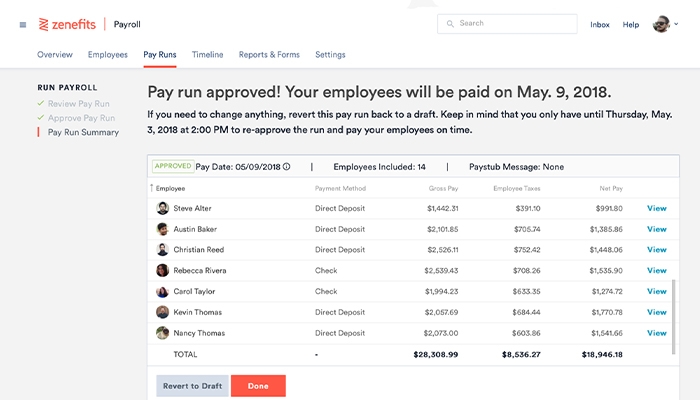The height and width of the screenshot is (400, 700).
Task: Click the APPROVED status badge
Action: coord(173,166)
